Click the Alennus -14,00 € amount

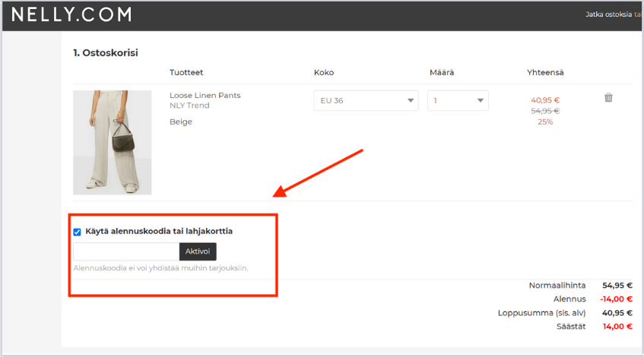click(617, 299)
